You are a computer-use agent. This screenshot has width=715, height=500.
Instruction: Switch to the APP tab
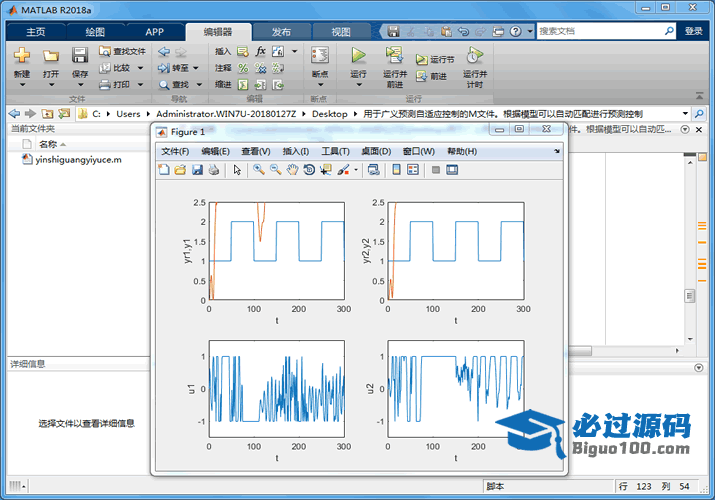coord(155,32)
